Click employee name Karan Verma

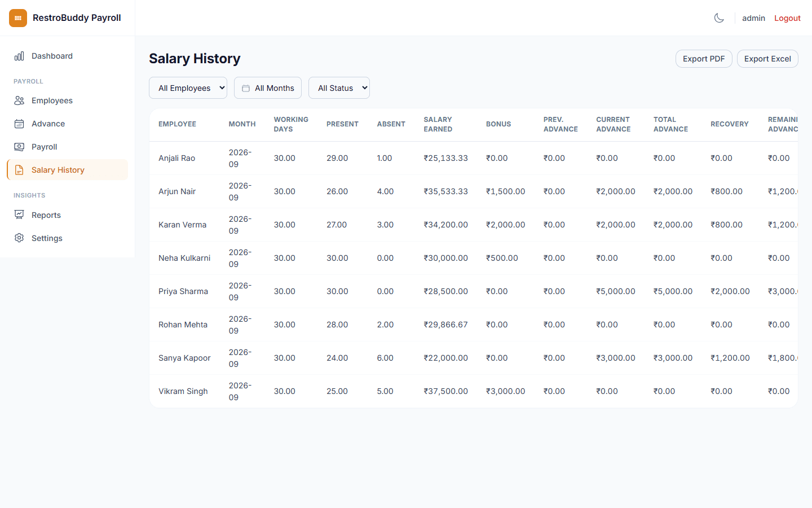click(x=182, y=225)
